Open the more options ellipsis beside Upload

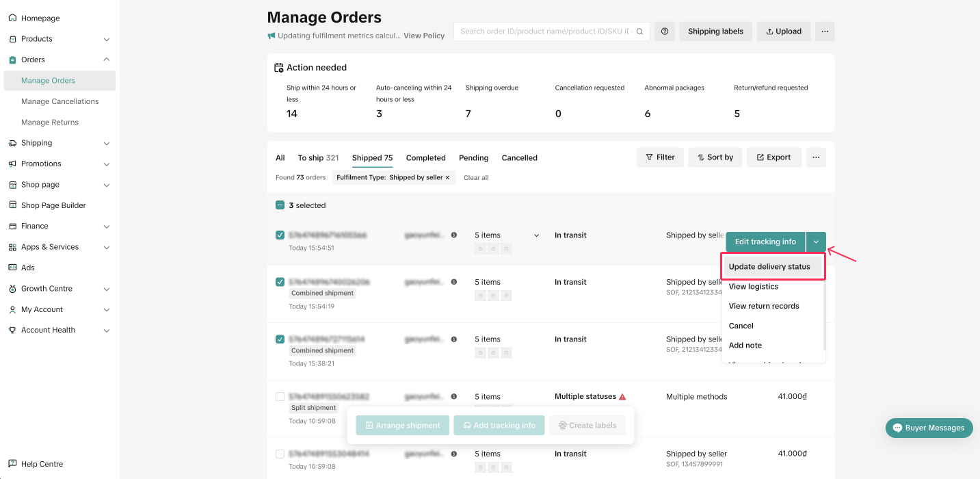(825, 31)
